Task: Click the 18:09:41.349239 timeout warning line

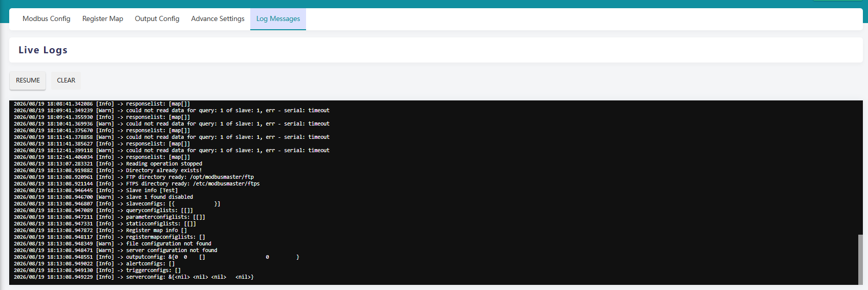Action: (x=171, y=111)
